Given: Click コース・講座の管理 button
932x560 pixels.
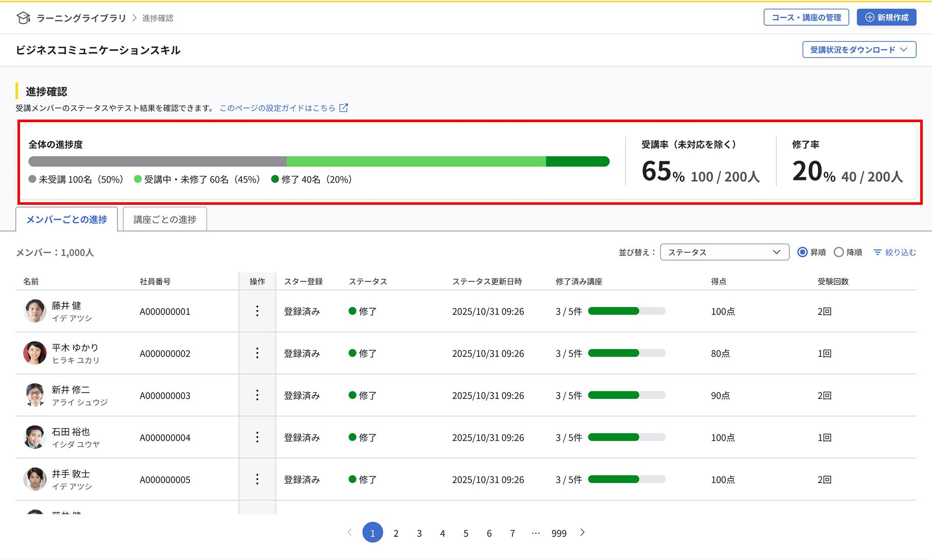Looking at the screenshot, I should (x=806, y=17).
